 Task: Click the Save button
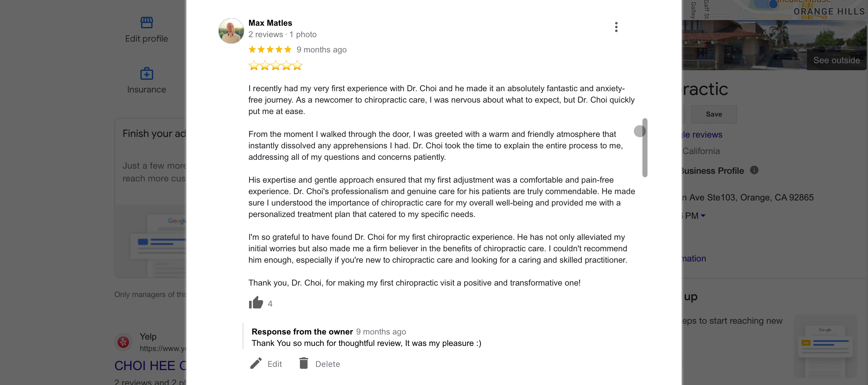coord(714,114)
